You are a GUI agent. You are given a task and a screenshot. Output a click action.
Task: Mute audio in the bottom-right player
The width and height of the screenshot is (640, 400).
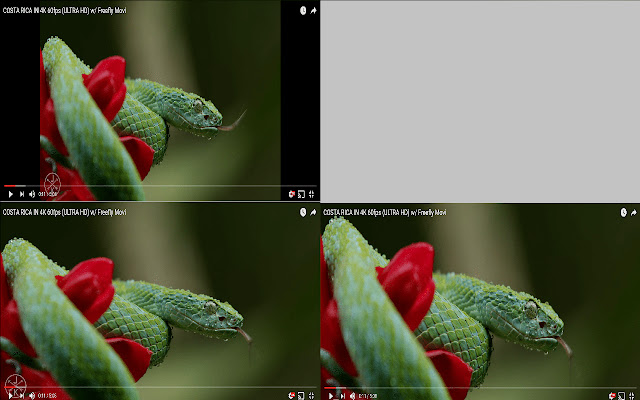(352, 396)
